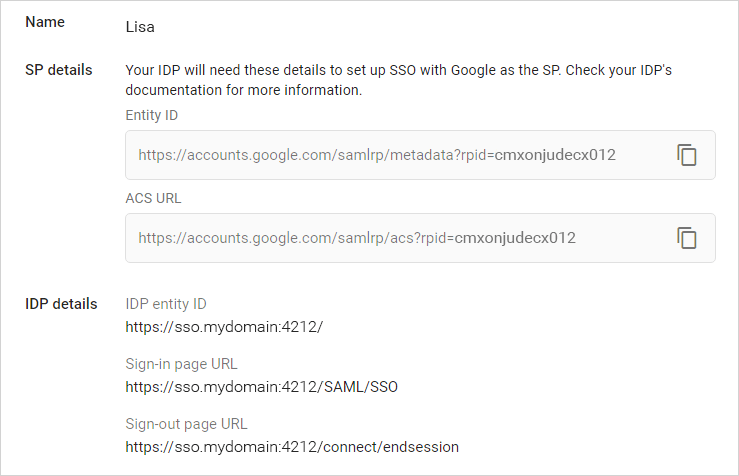Click the 'documentation for more information' text

click(243, 90)
